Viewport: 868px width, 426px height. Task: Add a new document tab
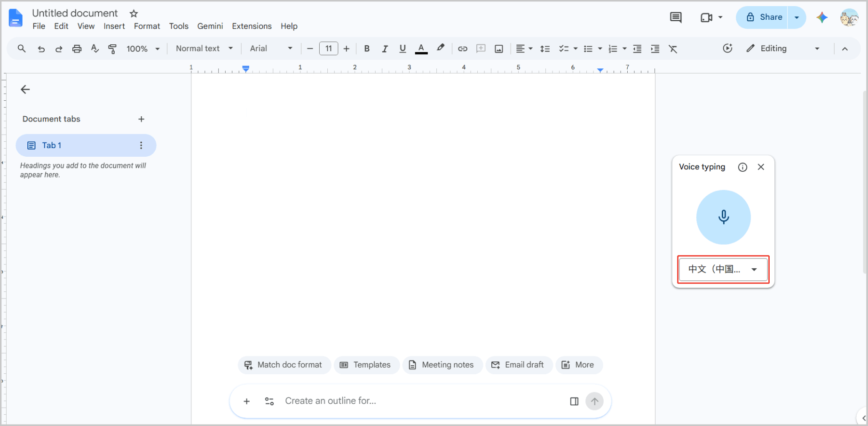(x=141, y=119)
